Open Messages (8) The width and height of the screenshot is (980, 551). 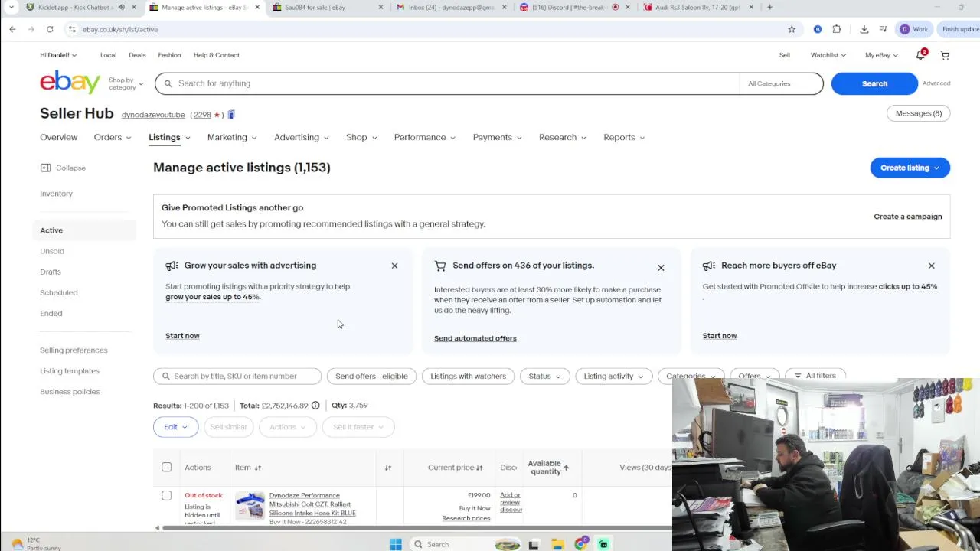click(x=919, y=113)
